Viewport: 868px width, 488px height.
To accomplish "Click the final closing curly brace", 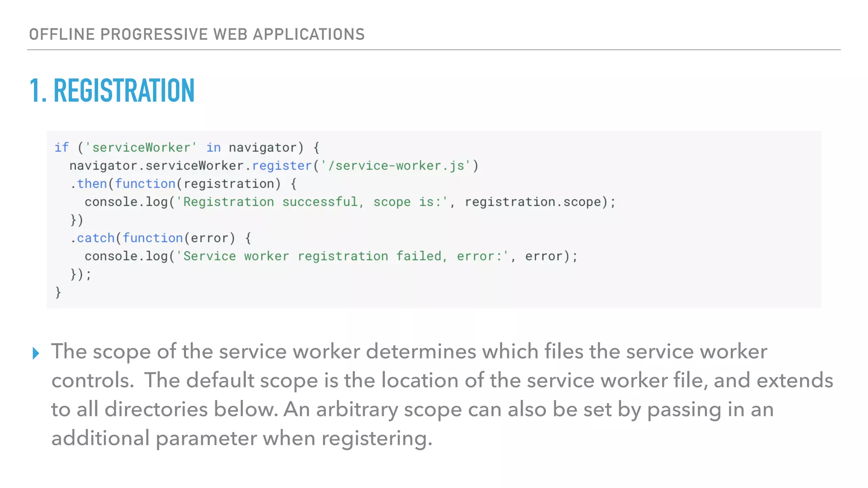I will pos(58,292).
